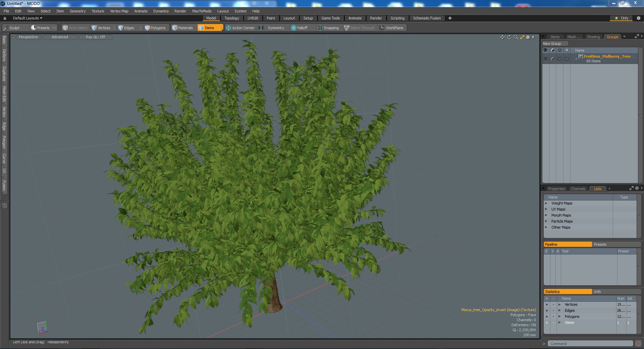Expand Particle Maps list
644x349 pixels.
[x=546, y=221]
